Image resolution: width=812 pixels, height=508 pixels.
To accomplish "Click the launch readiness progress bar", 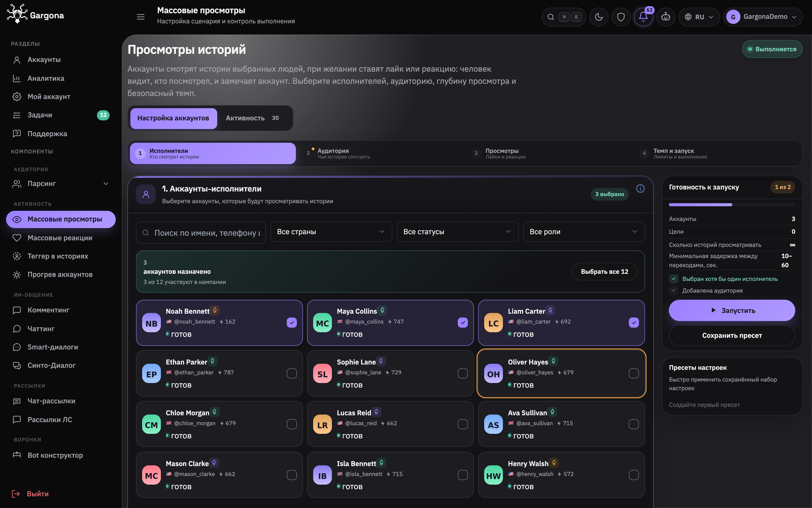I will [732, 205].
